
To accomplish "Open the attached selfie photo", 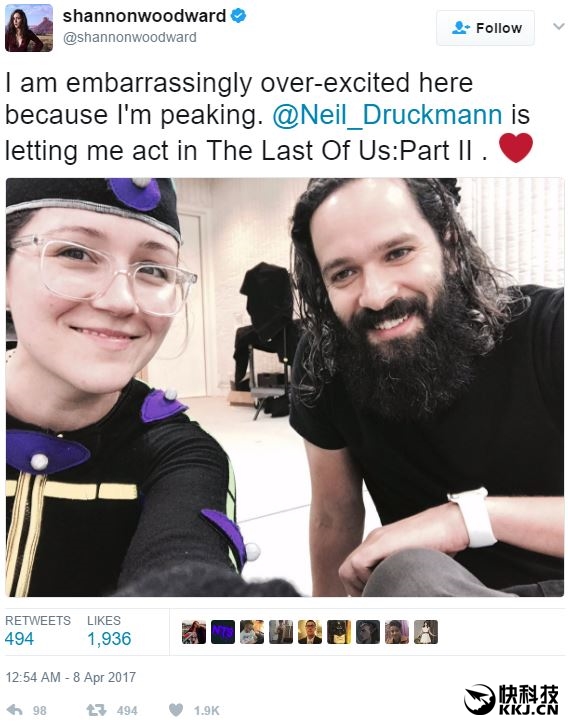I will (x=284, y=387).
